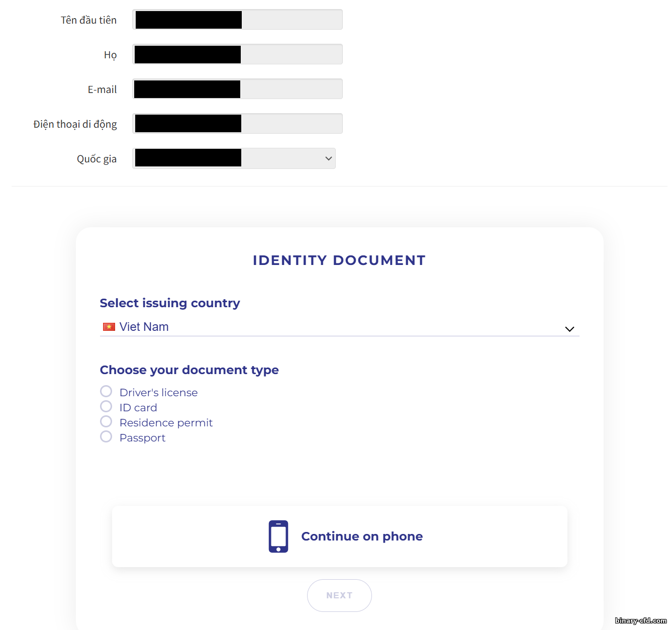Click the phone icon beside Continue on phone

278,536
